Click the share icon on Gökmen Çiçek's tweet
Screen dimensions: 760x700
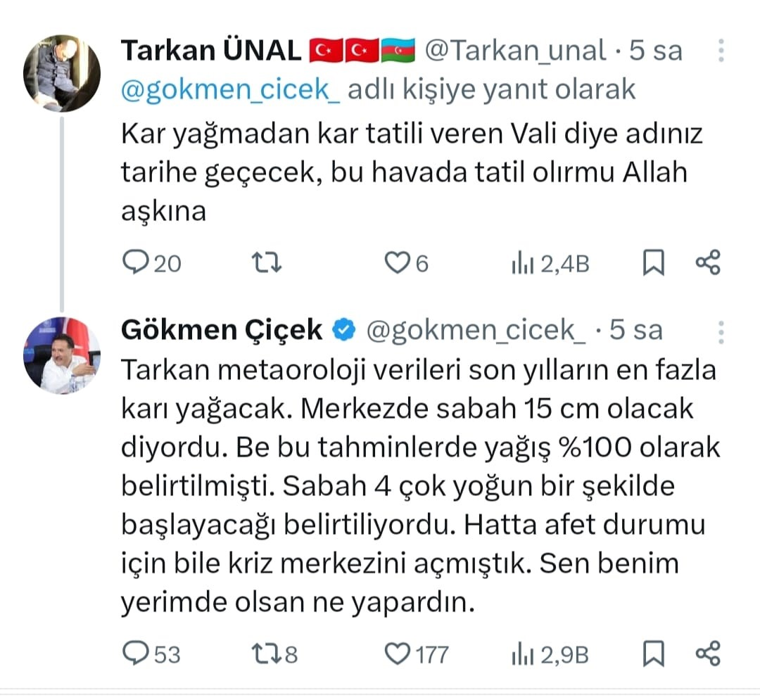point(708,654)
